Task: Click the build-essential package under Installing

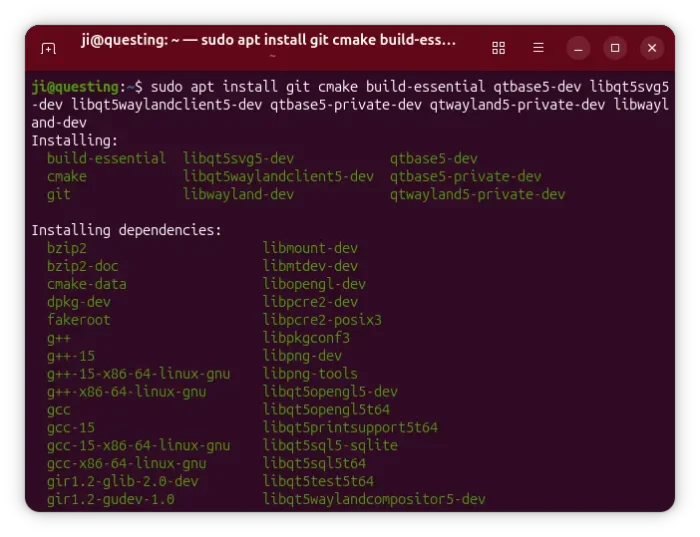Action: 106,158
